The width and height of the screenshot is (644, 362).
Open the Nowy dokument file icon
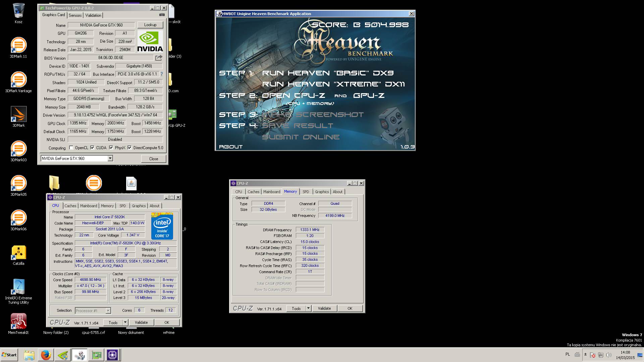click(x=131, y=332)
